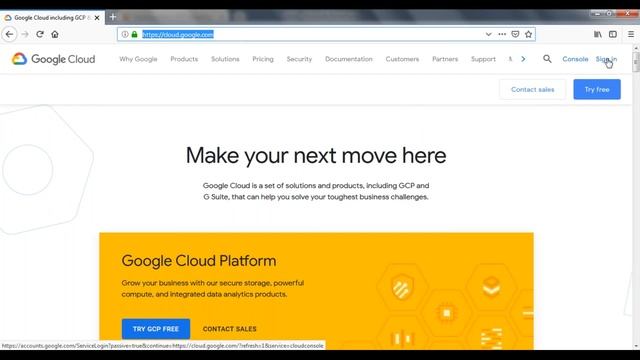Click the Google Cloud logo
The image size is (640, 360).
click(53, 59)
